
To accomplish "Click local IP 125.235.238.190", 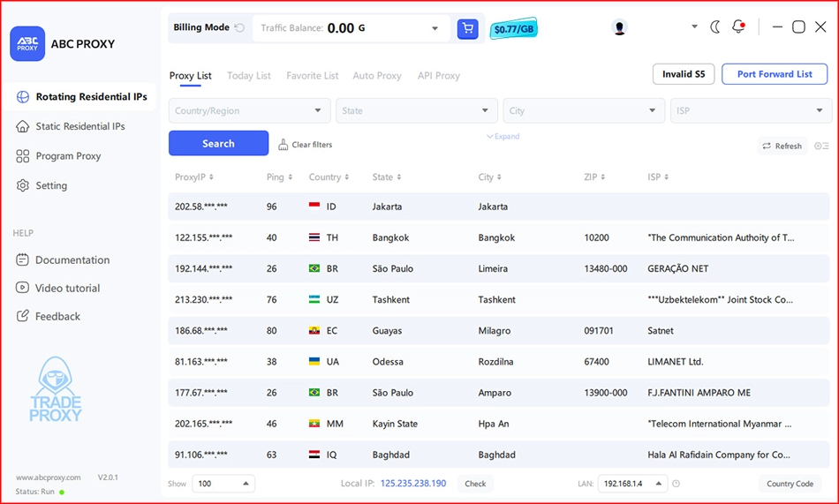I will 413,483.
